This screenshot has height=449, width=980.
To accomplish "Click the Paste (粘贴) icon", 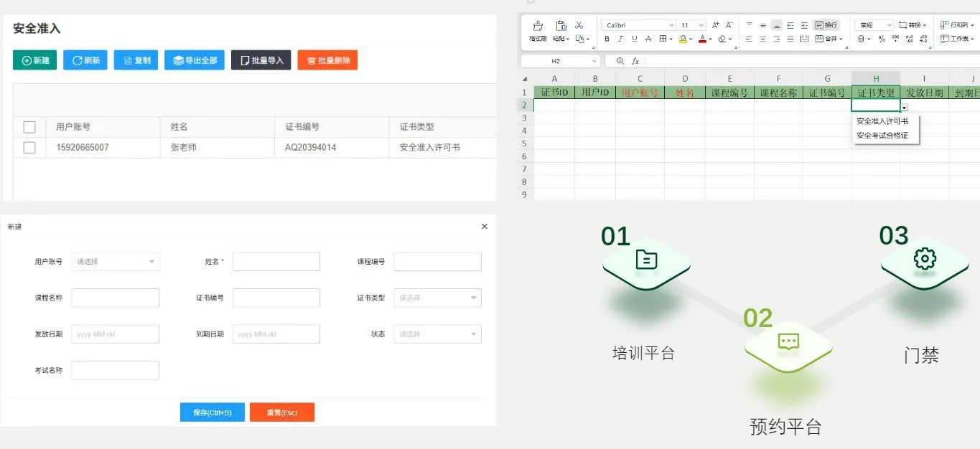I will point(561,24).
